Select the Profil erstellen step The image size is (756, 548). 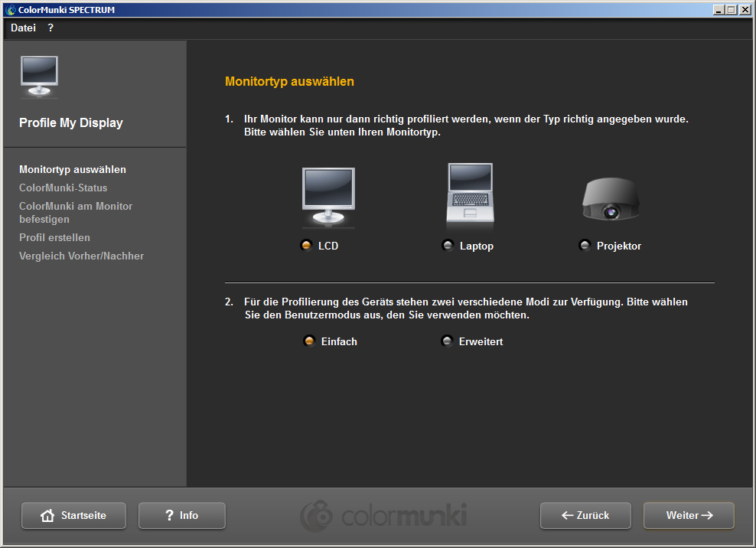pyautogui.click(x=54, y=237)
